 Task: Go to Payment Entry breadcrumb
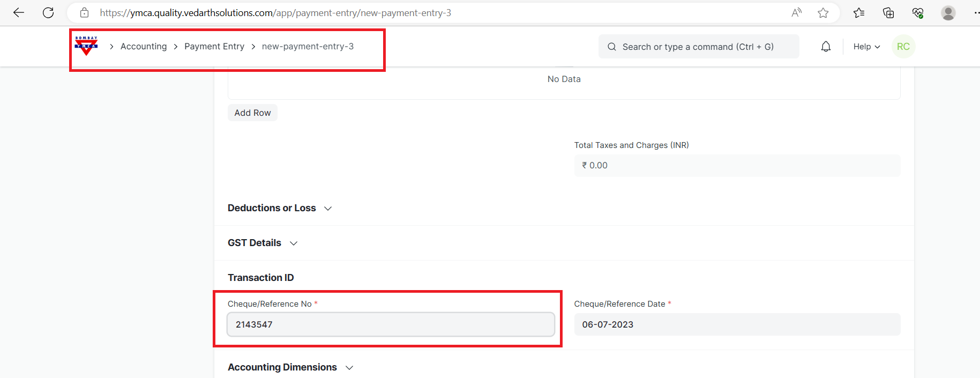pos(214,47)
